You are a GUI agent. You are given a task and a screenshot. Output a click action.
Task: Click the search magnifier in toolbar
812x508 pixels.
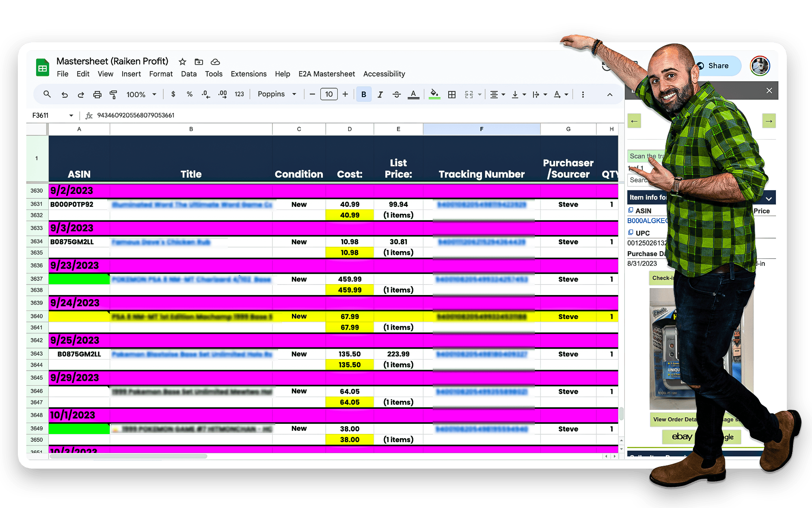point(47,94)
